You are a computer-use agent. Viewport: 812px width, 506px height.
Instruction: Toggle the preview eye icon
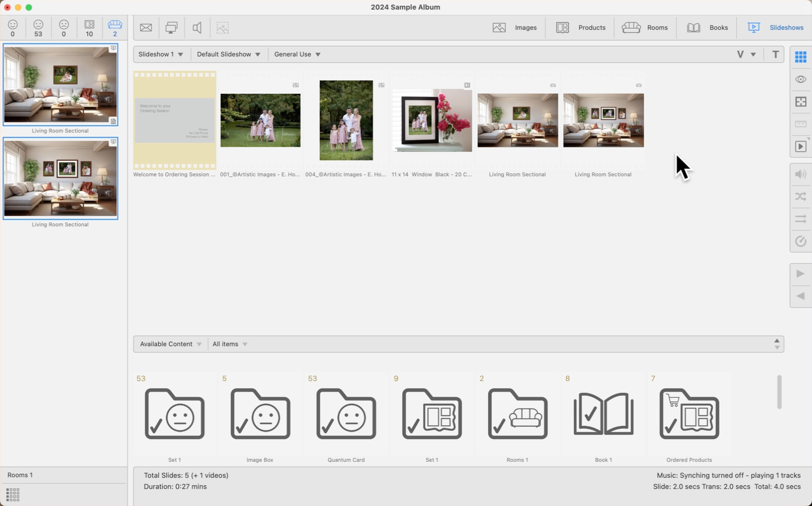coord(800,79)
